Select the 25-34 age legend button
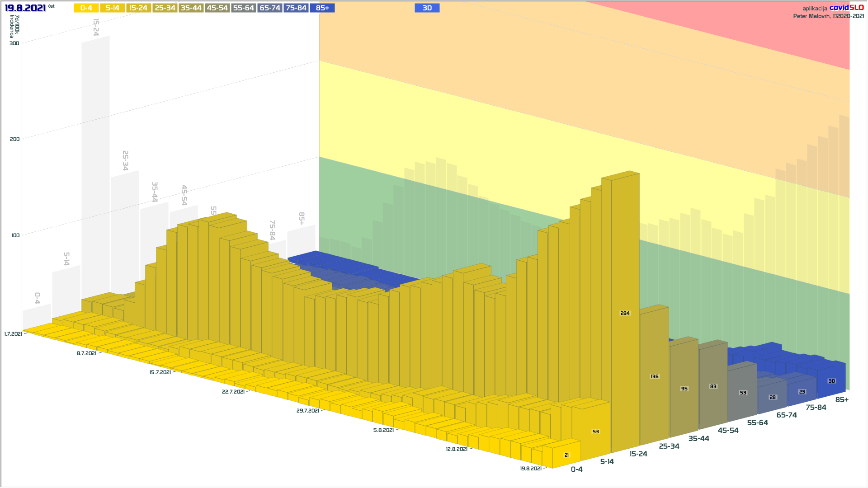 165,8
